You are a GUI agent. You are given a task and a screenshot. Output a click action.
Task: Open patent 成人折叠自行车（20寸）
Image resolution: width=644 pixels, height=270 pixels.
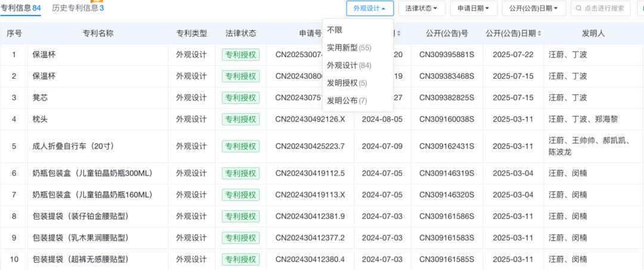coord(73,146)
